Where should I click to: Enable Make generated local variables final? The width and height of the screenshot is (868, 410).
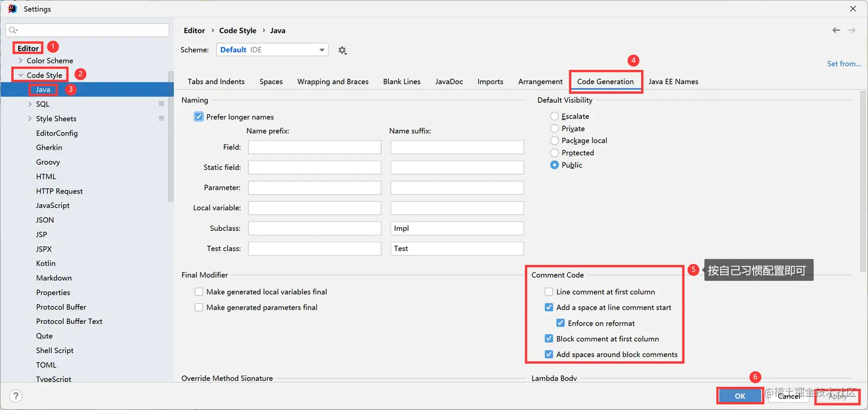click(x=199, y=292)
